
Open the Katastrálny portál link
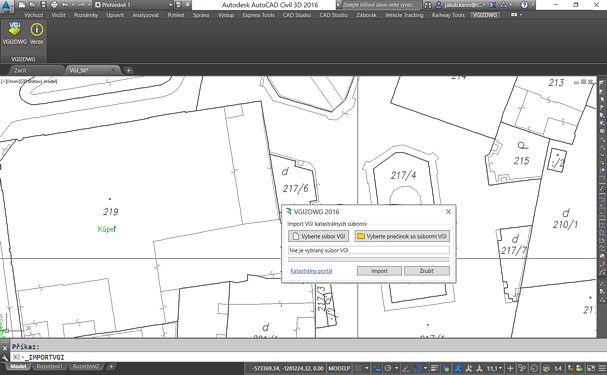(311, 271)
